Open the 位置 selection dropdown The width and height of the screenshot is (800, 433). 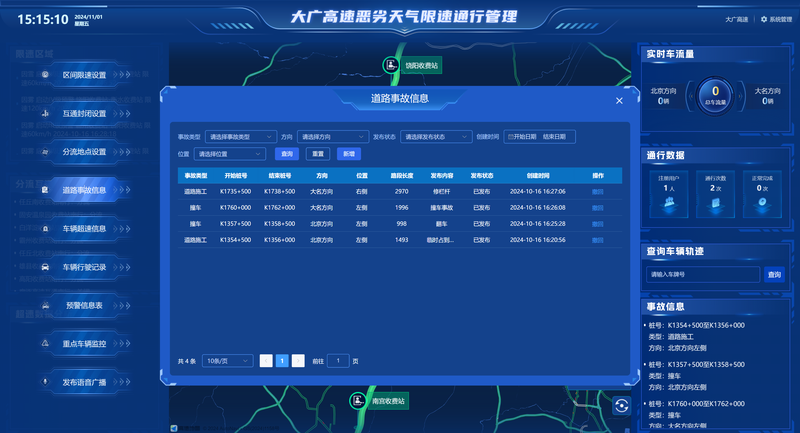tap(230, 154)
